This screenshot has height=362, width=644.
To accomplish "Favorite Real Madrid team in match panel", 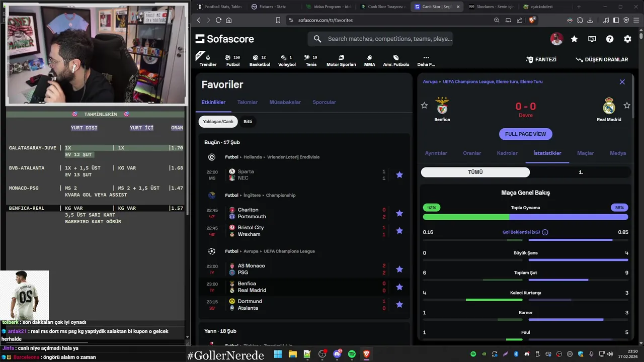I will 627,105.
